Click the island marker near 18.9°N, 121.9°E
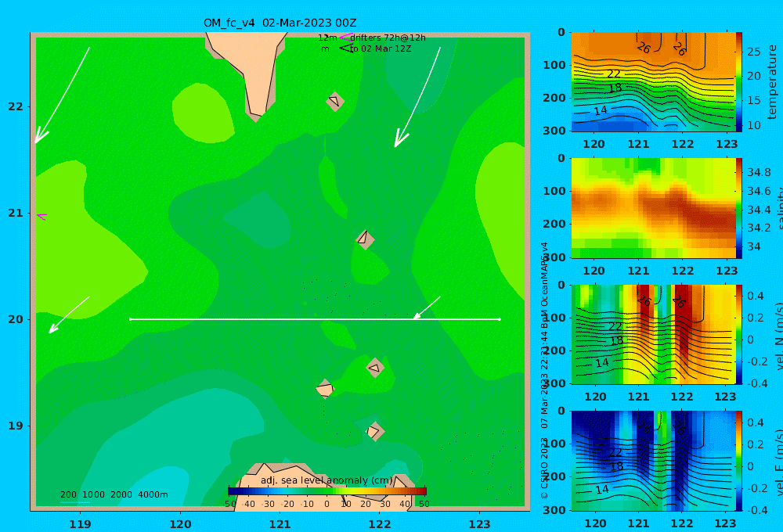Screen dimensions: 783x532 tap(374, 431)
